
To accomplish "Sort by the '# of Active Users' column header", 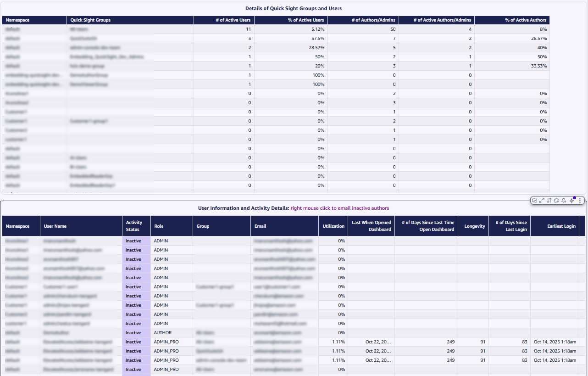I will (x=234, y=20).
